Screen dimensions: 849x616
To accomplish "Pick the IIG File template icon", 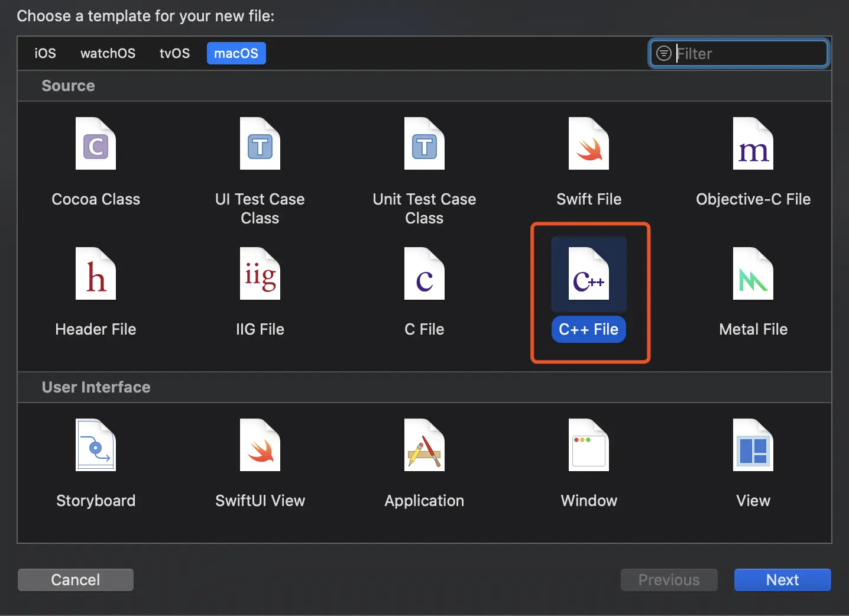I will point(260,274).
